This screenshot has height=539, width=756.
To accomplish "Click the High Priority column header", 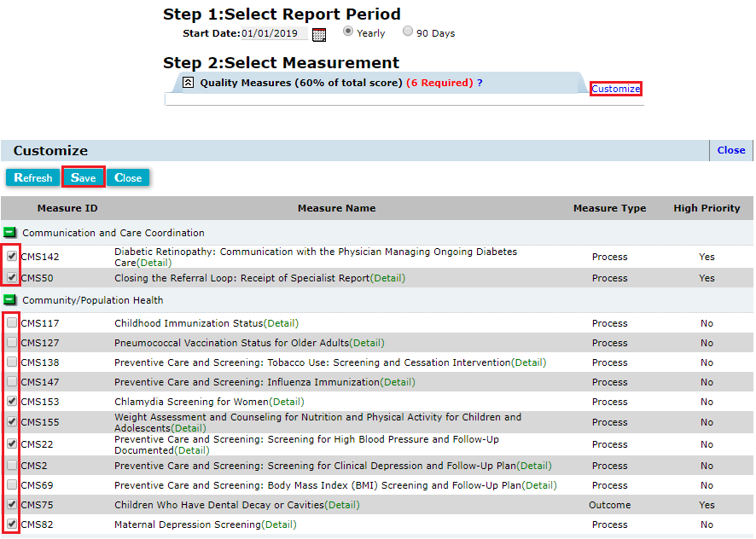I will pyautogui.click(x=707, y=208).
